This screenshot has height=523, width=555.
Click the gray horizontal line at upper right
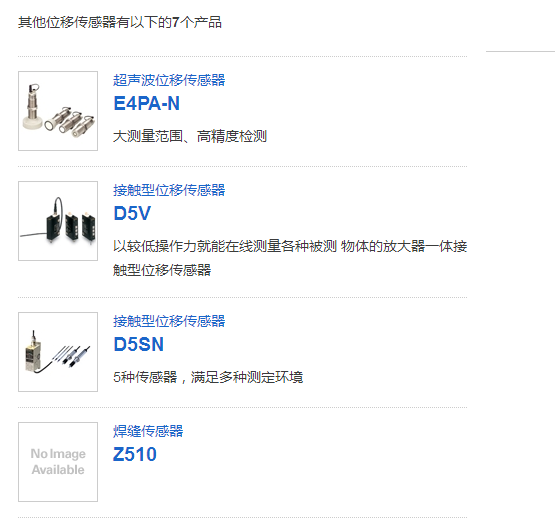(520, 51)
